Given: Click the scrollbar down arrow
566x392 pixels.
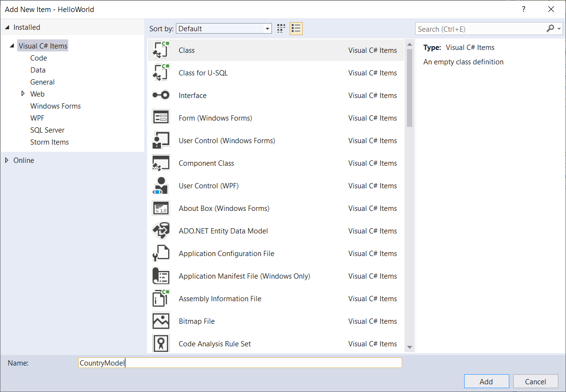Looking at the screenshot, I should [409, 347].
